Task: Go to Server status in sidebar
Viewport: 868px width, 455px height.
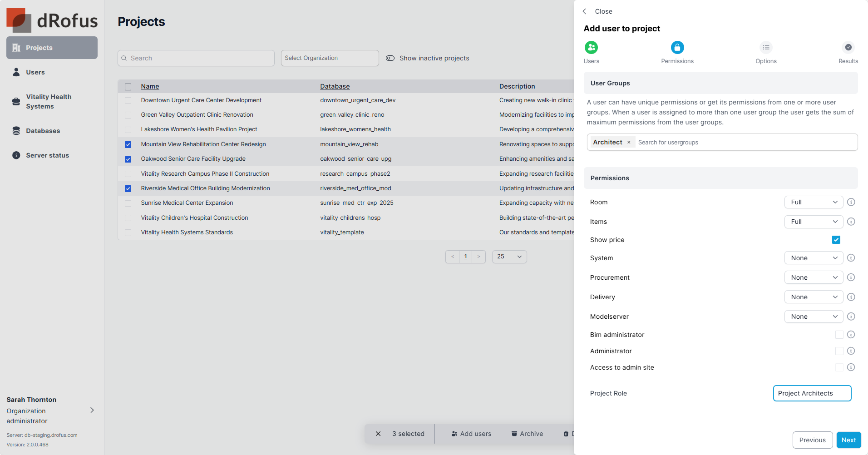Action: [47, 155]
